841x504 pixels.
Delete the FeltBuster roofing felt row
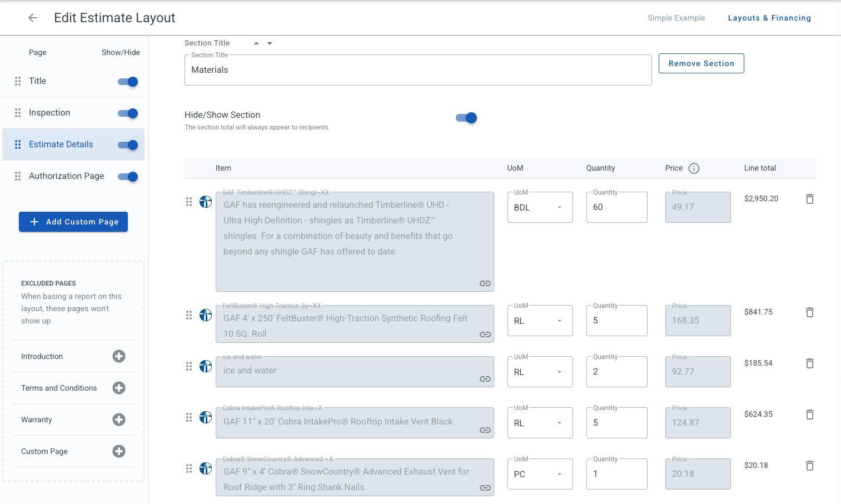pyautogui.click(x=809, y=312)
